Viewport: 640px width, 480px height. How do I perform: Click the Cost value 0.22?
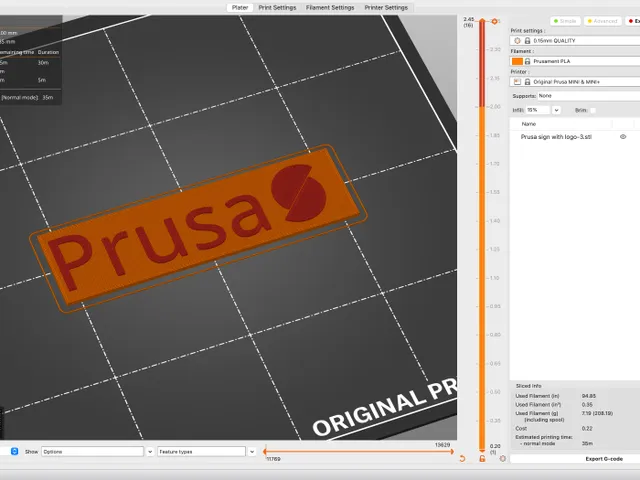[x=587, y=428]
